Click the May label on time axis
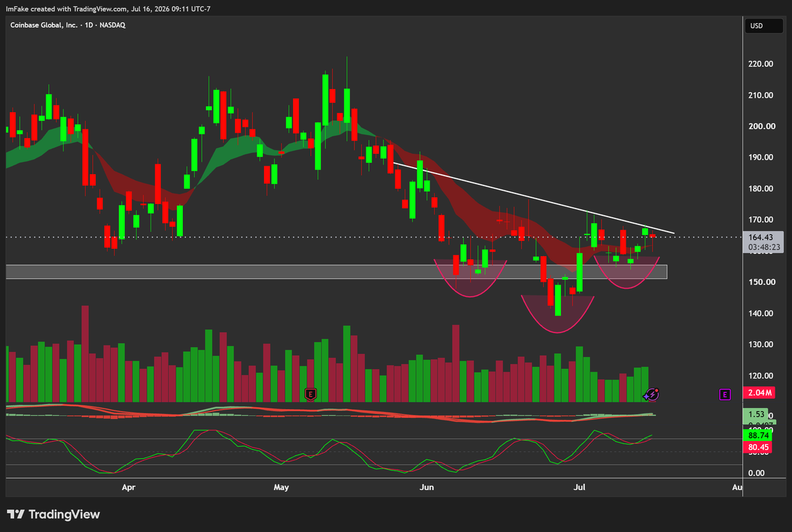Image resolution: width=792 pixels, height=532 pixels. click(x=281, y=488)
